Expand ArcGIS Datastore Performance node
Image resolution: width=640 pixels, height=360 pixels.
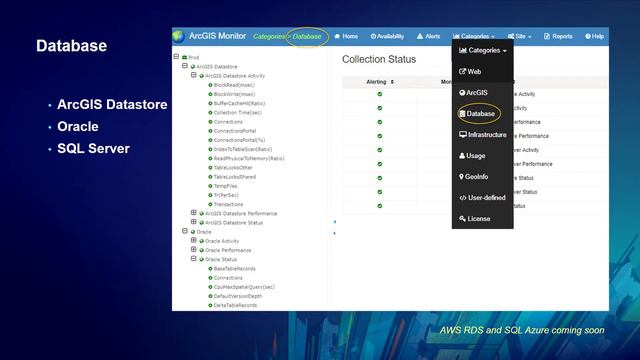pos(193,213)
